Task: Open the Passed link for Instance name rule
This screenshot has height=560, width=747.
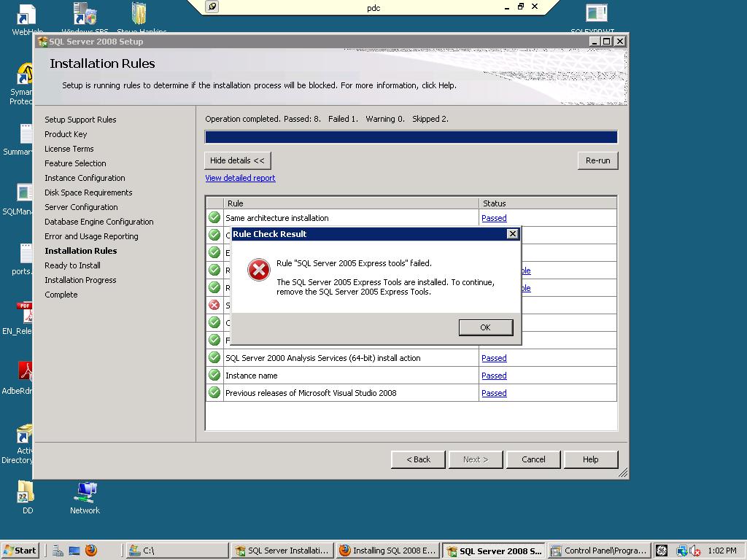Action: pos(494,375)
